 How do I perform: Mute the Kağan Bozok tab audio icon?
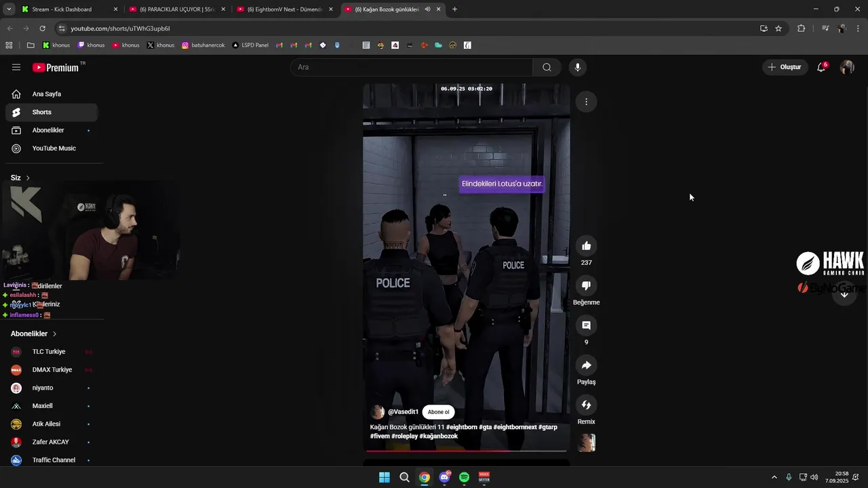[427, 9]
